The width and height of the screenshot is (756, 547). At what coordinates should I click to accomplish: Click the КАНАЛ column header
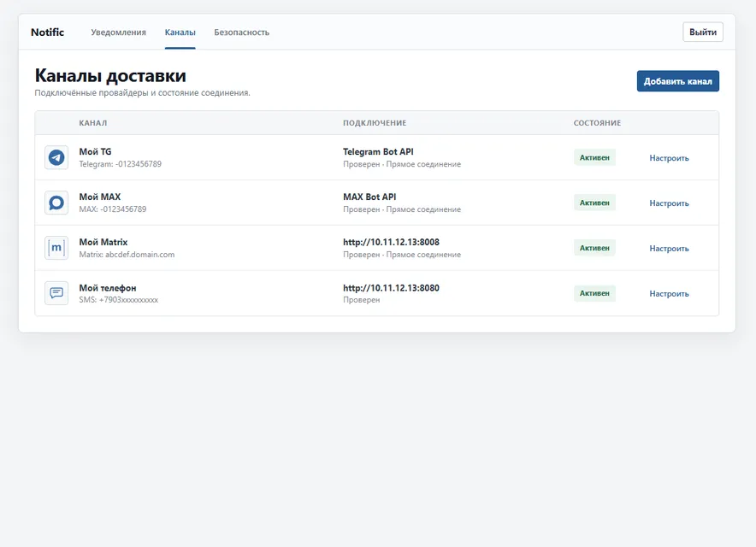93,123
